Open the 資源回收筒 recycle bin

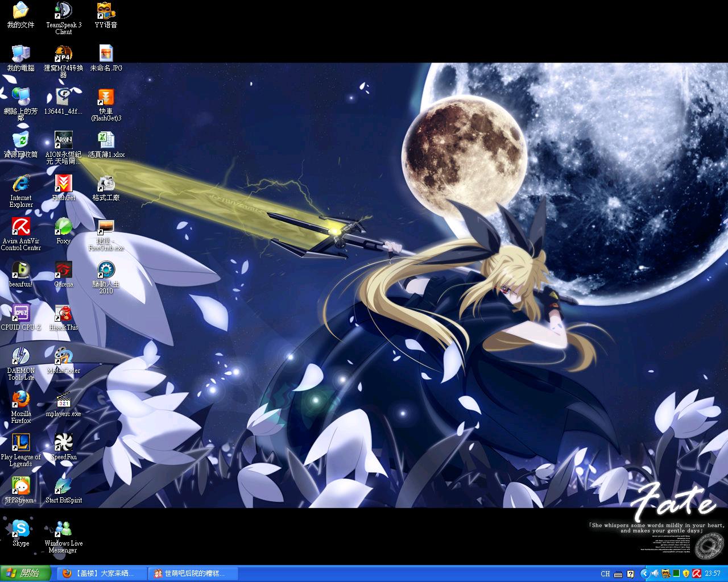coord(21,141)
